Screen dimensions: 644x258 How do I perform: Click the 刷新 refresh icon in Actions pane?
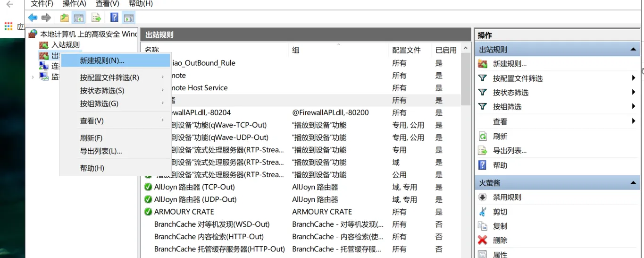[483, 137]
